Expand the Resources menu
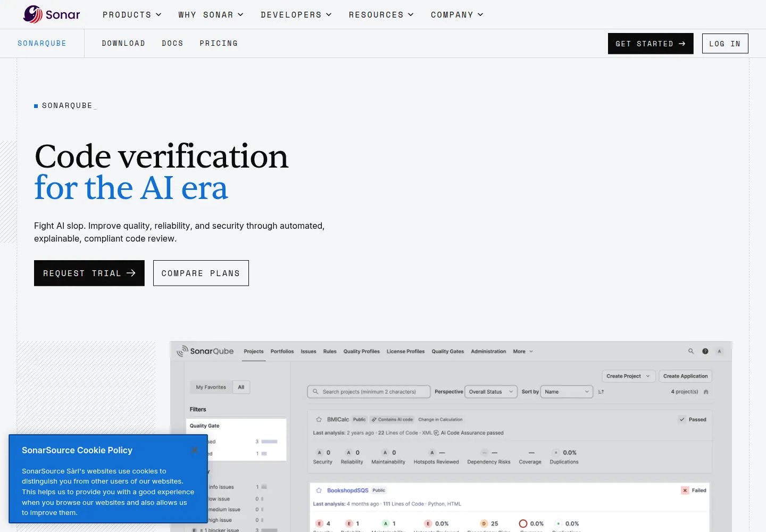 (381, 14)
